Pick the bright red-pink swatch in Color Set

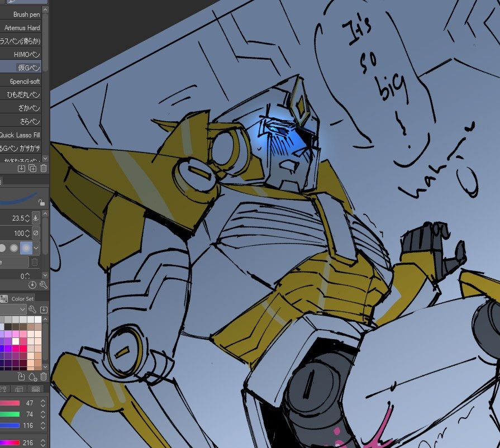[23, 348]
